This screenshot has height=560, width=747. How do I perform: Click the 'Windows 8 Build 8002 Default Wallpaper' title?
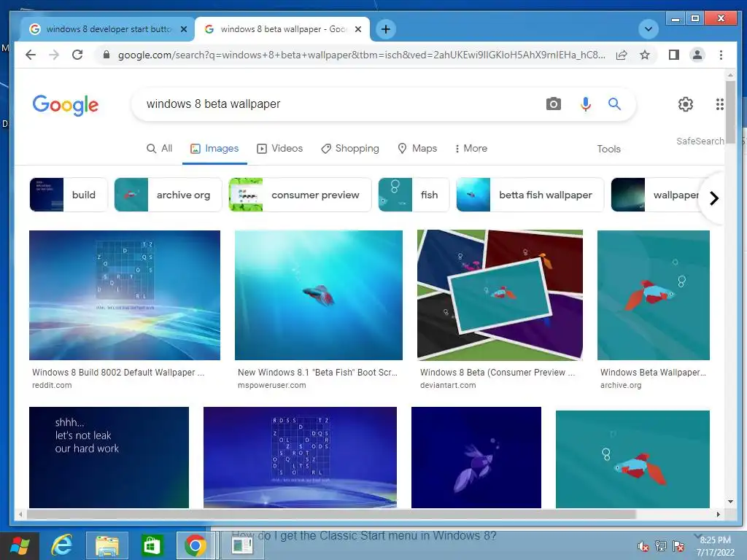[x=118, y=373]
